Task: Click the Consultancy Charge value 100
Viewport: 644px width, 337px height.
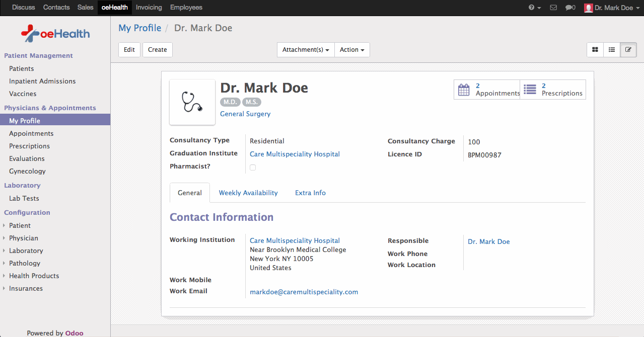Action: [474, 142]
